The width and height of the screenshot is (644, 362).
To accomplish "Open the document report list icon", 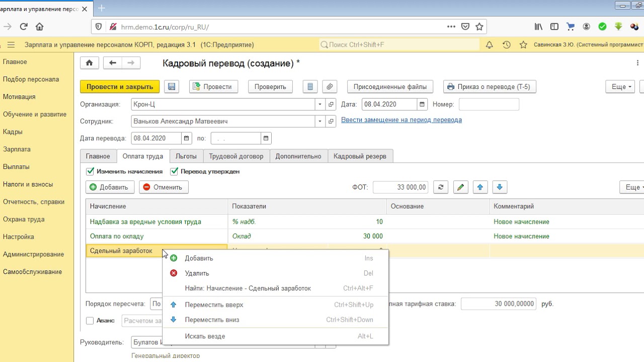I will 310,86.
